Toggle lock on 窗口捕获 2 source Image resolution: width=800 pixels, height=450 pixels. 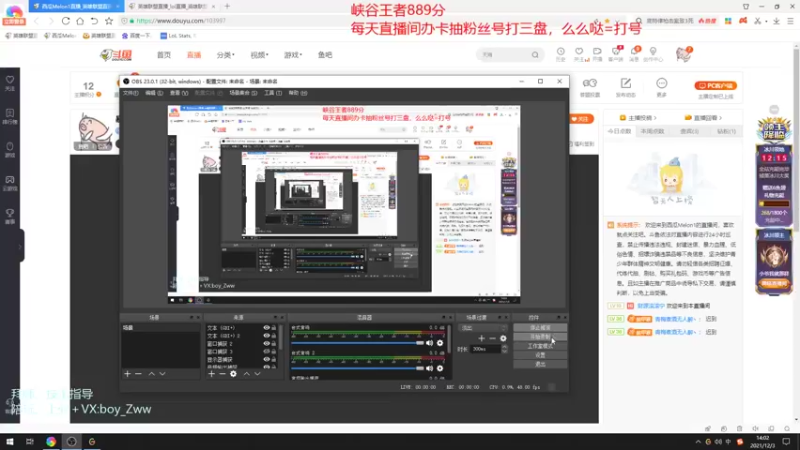point(274,343)
